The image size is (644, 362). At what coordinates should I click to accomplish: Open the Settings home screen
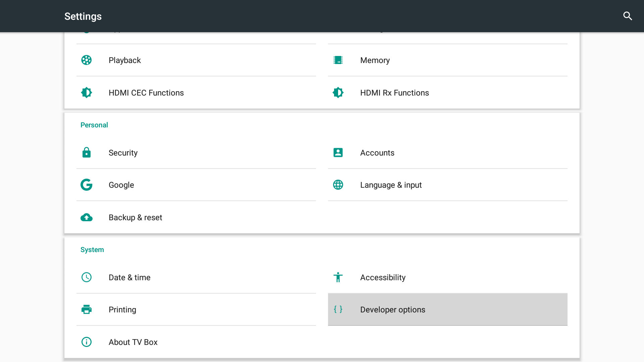[x=83, y=16]
